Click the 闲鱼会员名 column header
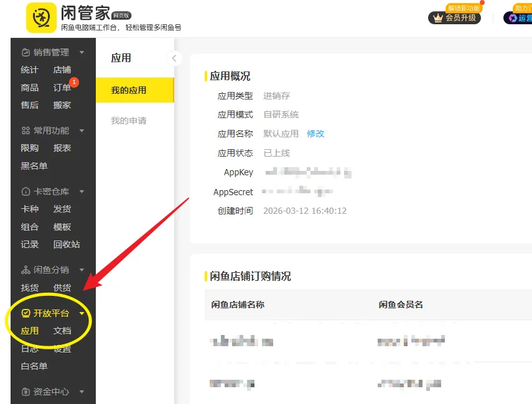This screenshot has width=532, height=404. (401, 305)
